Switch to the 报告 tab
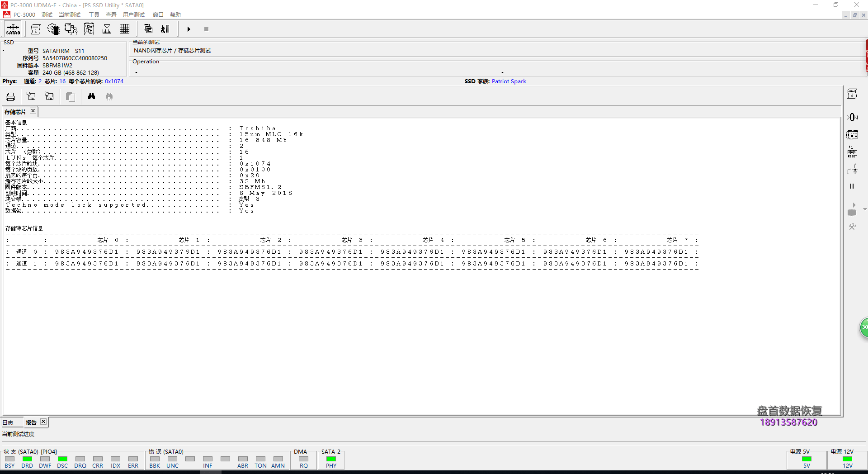The image size is (868, 474). [31, 423]
